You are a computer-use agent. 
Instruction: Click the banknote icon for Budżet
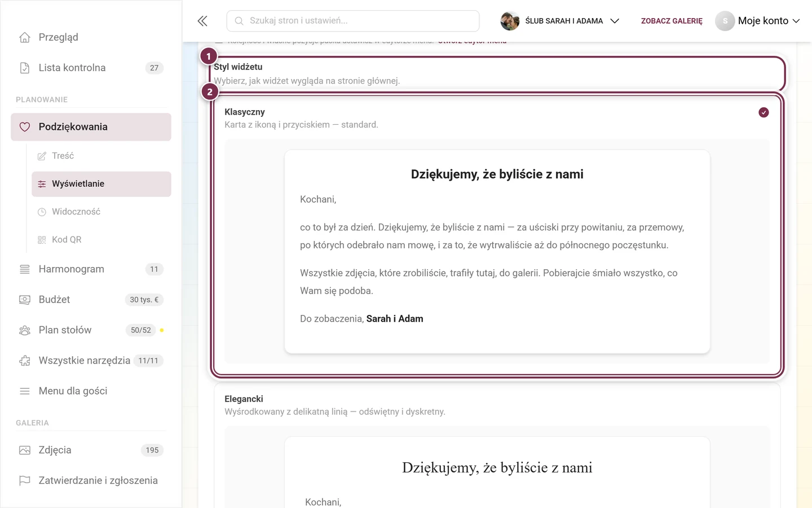pyautogui.click(x=25, y=300)
